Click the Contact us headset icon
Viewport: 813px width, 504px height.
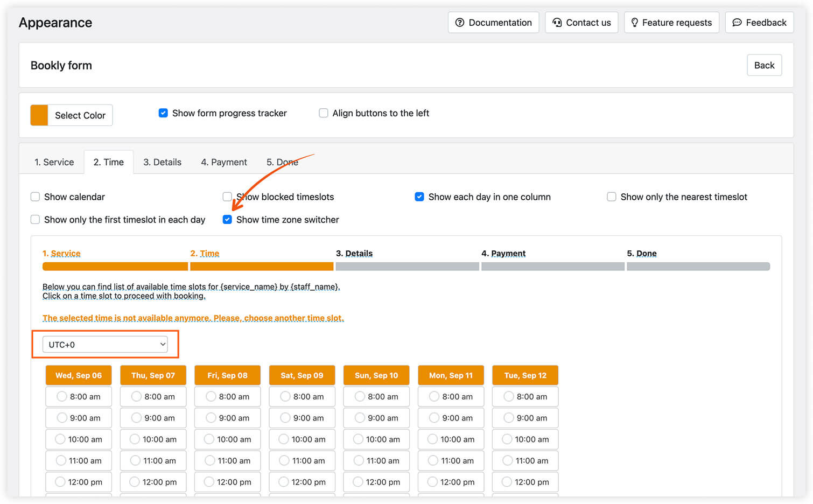click(557, 23)
